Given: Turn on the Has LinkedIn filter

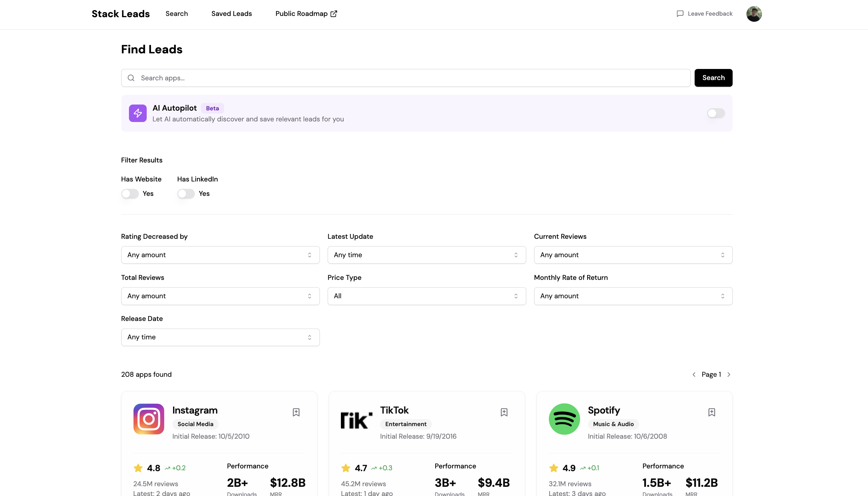Looking at the screenshot, I should tap(186, 193).
